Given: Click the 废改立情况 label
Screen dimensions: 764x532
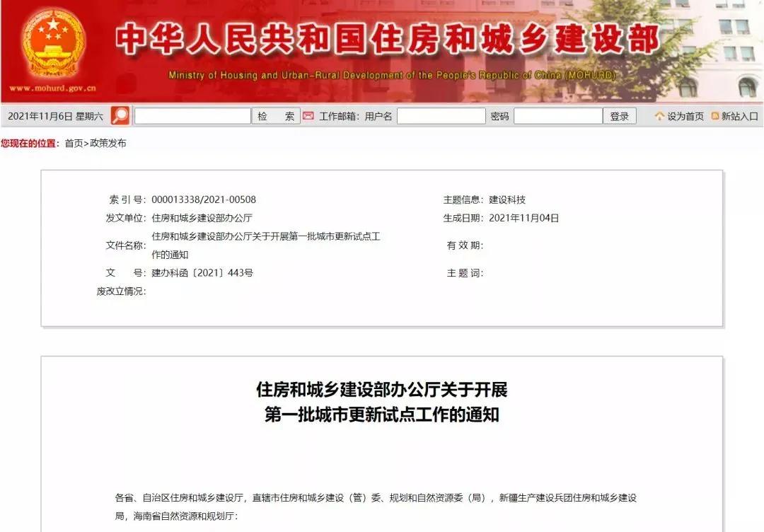Looking at the screenshot, I should click(122, 291).
